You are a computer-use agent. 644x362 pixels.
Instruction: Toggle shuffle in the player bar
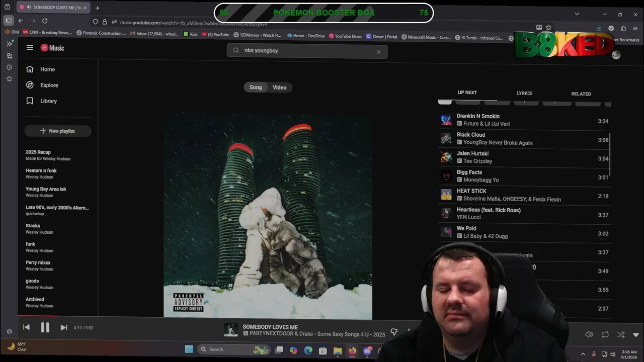pyautogui.click(x=621, y=334)
